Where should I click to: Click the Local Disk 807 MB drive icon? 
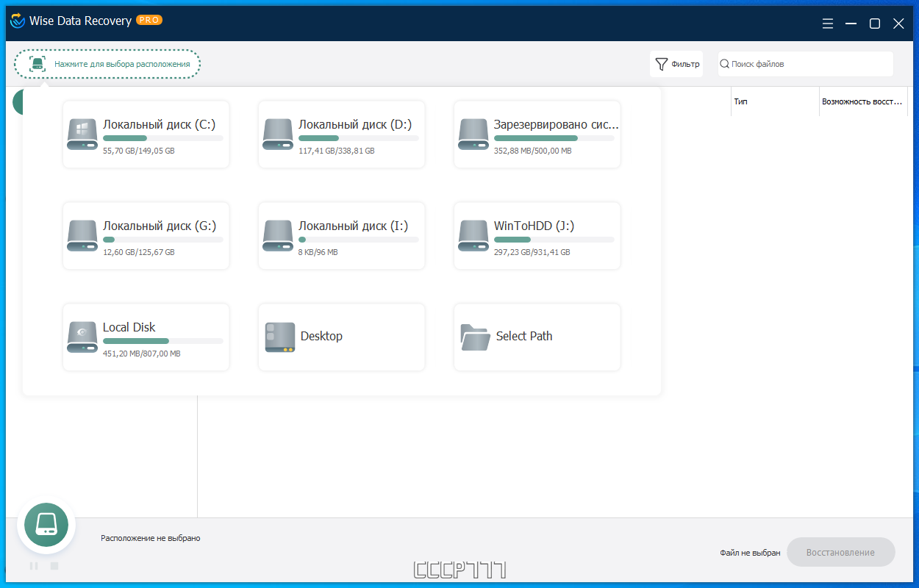coord(82,337)
